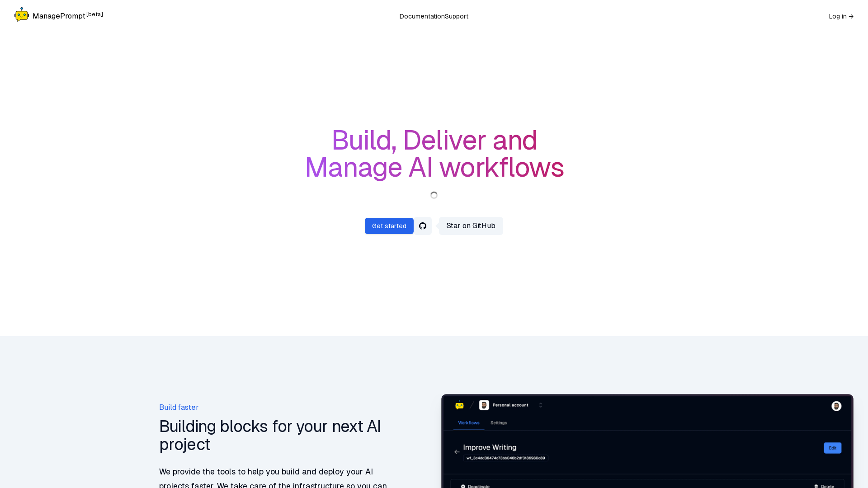Open Documentation menu item
The image size is (868, 488).
tap(421, 16)
